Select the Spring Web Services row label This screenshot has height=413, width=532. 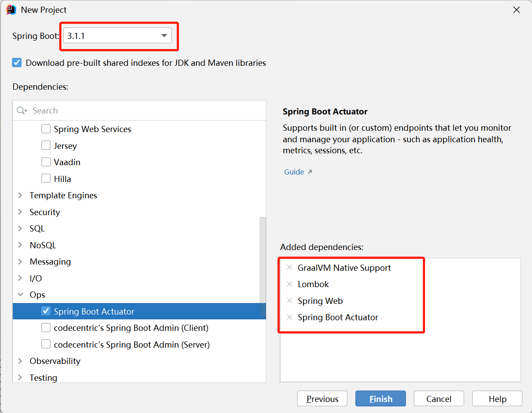point(92,129)
